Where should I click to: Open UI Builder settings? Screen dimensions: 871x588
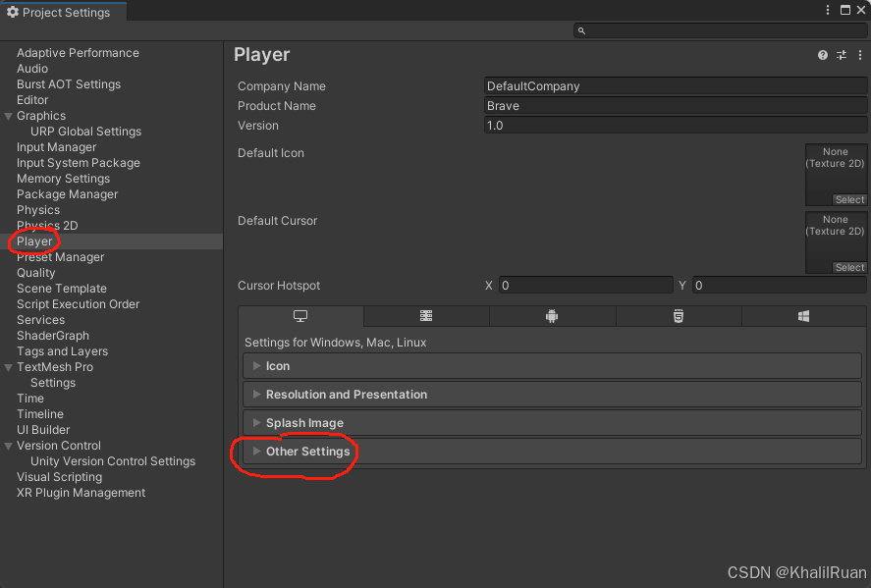click(x=43, y=430)
